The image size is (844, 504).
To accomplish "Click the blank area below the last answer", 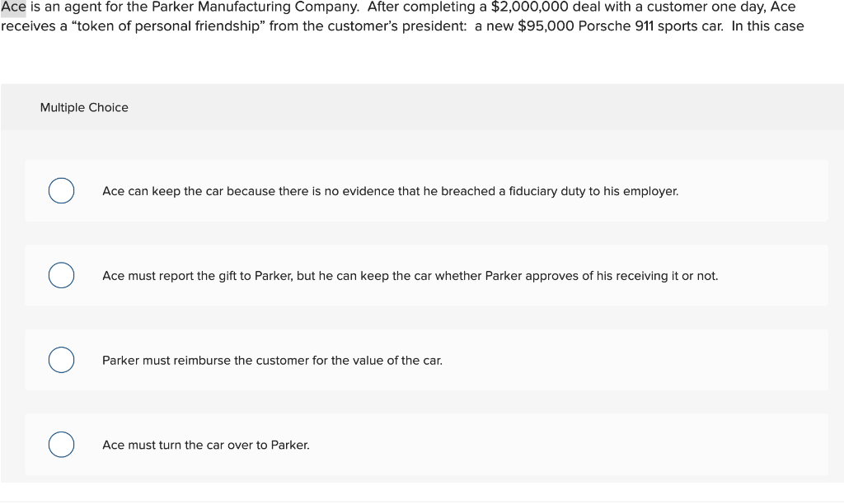I will (422, 490).
